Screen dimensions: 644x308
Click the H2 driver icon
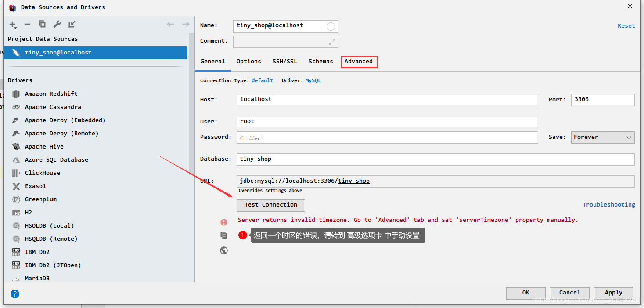tap(16, 212)
